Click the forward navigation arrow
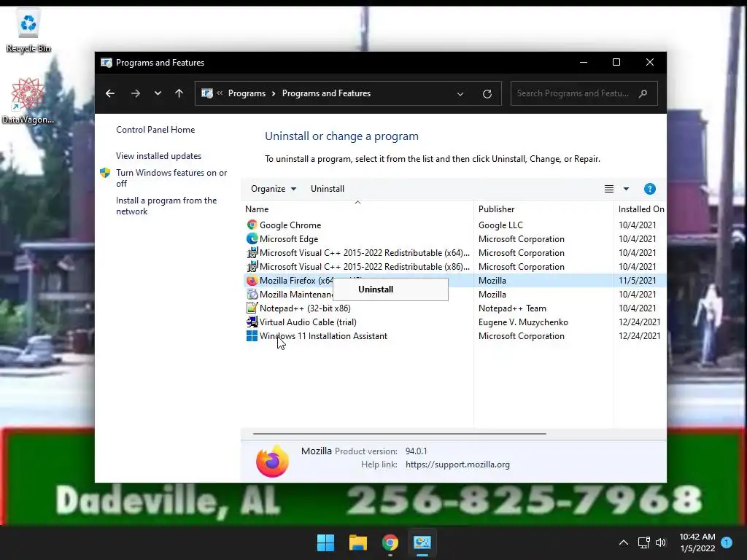 click(x=136, y=93)
